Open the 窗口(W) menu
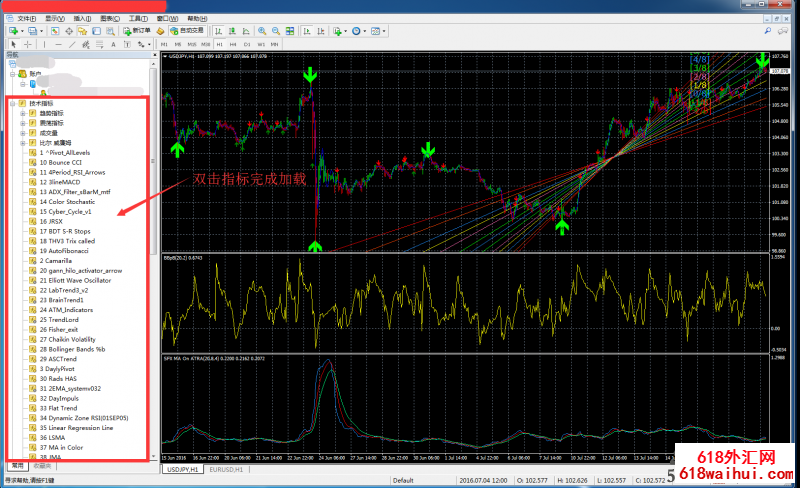 click(167, 19)
